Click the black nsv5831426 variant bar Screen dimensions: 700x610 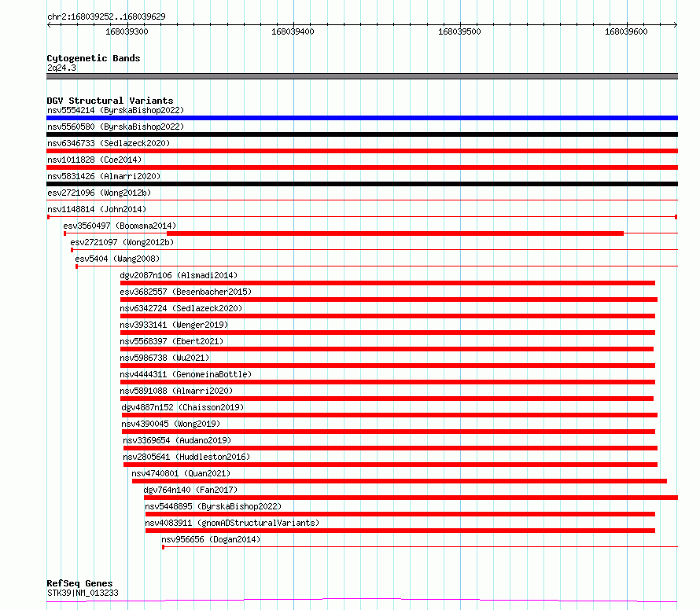click(362, 184)
